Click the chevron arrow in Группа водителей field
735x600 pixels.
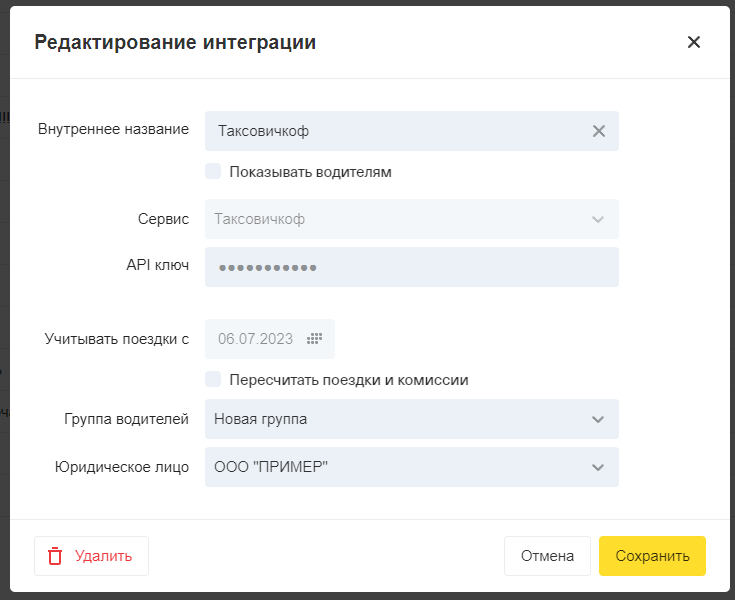(x=598, y=419)
